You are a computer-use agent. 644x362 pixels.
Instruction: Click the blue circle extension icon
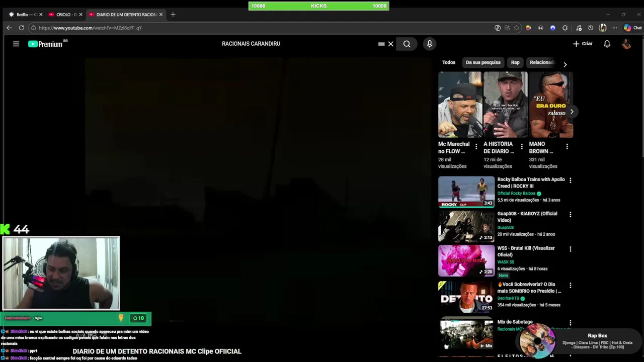point(552,28)
